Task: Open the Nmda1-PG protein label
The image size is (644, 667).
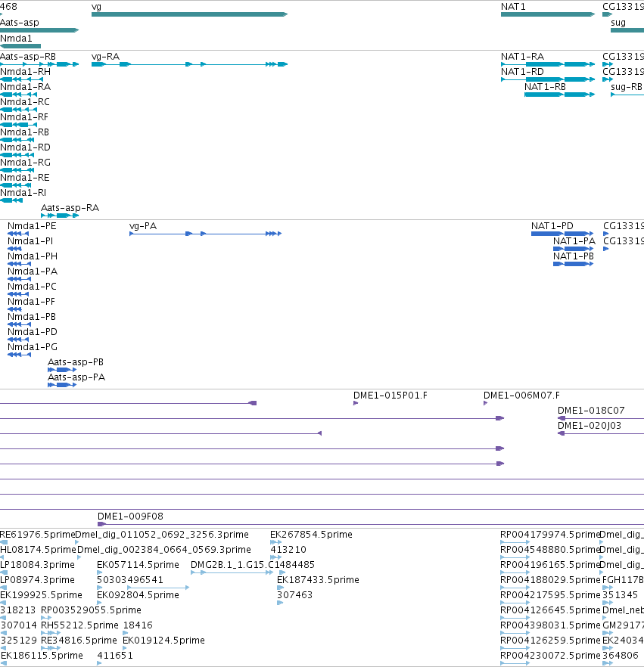Action: click(x=33, y=346)
